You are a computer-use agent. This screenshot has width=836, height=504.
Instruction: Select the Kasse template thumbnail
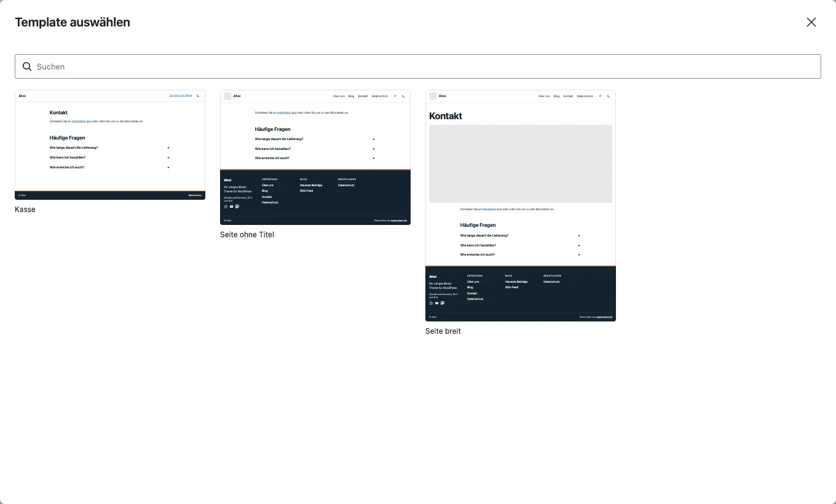110,145
